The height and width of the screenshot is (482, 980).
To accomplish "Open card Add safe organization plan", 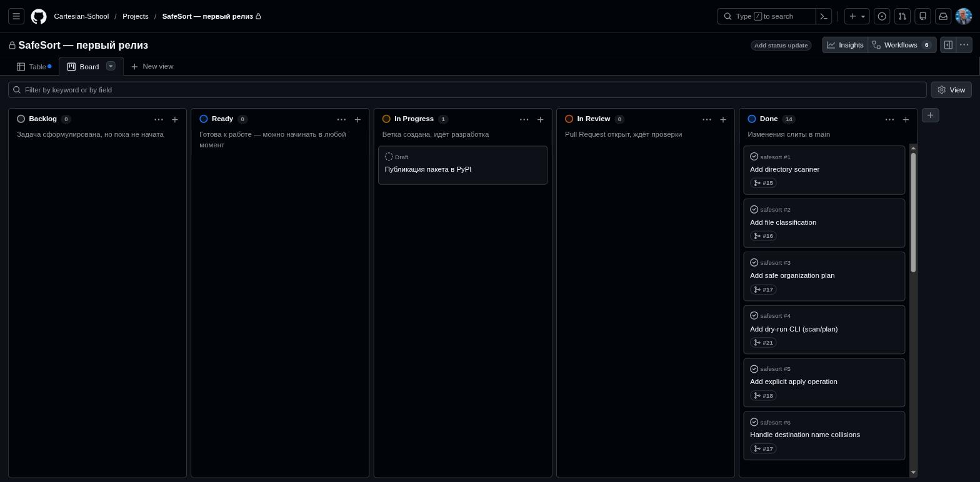I will 792,275.
